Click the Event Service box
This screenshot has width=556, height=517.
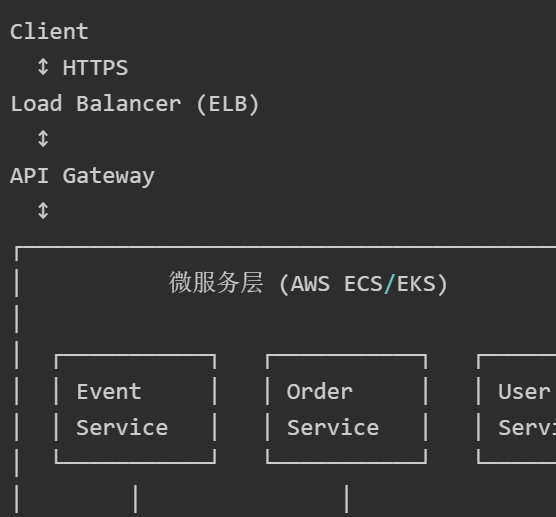(x=135, y=409)
